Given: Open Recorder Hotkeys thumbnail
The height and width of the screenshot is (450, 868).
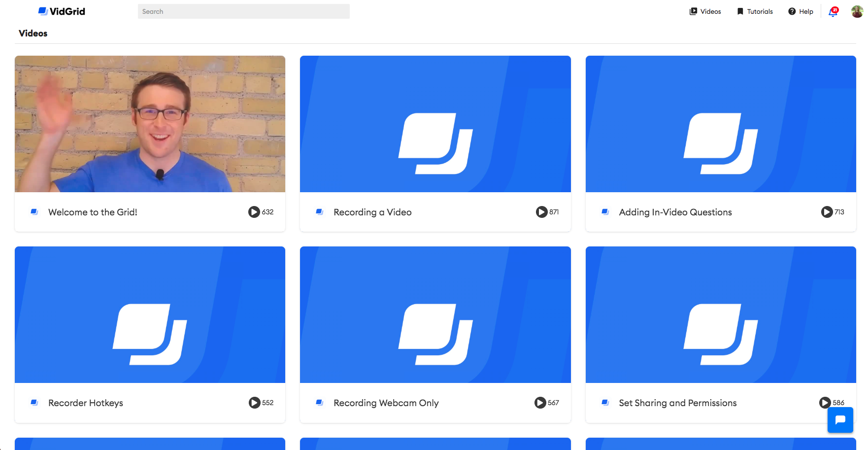Looking at the screenshot, I should point(150,314).
